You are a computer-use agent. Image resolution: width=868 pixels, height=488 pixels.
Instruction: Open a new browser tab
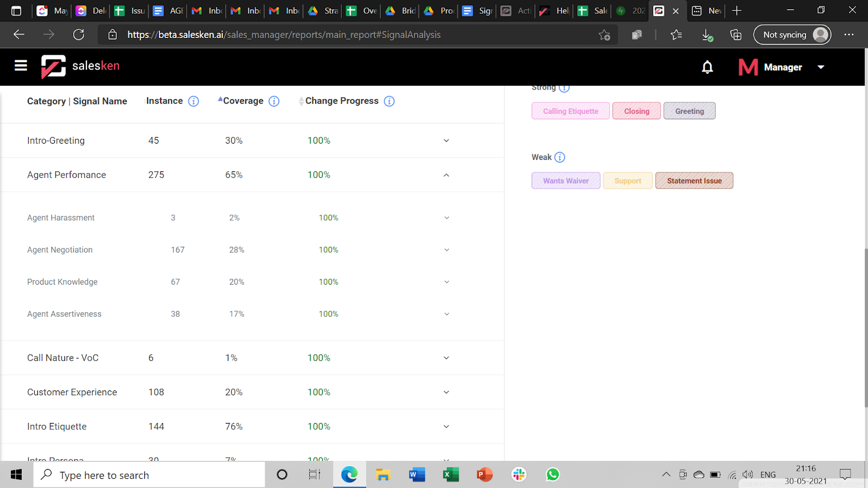click(737, 11)
